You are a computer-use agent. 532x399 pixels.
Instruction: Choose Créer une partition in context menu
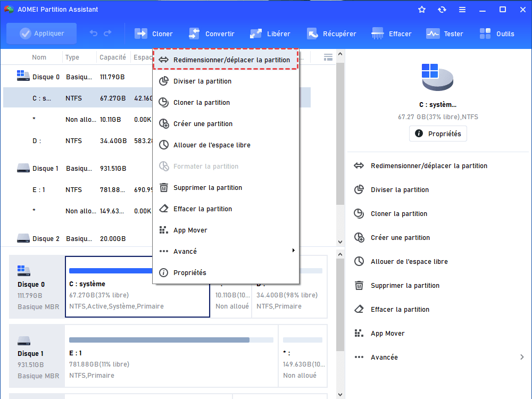pyautogui.click(x=226, y=124)
